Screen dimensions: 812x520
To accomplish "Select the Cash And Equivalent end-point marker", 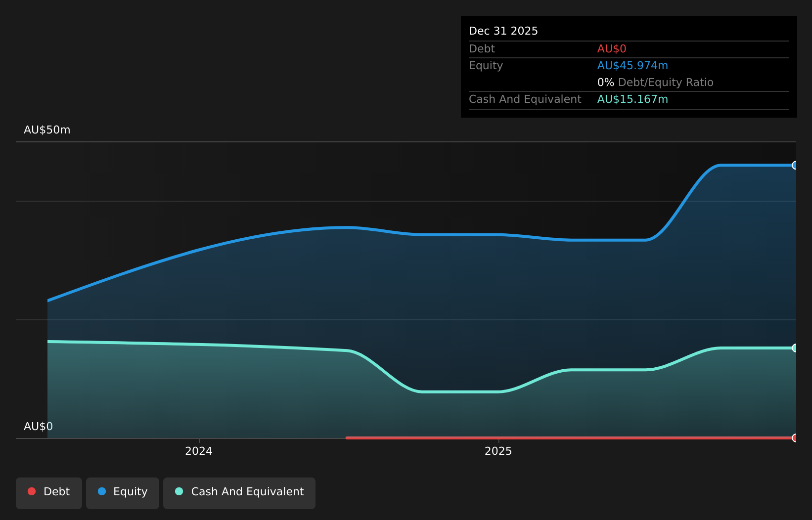I will pos(795,348).
